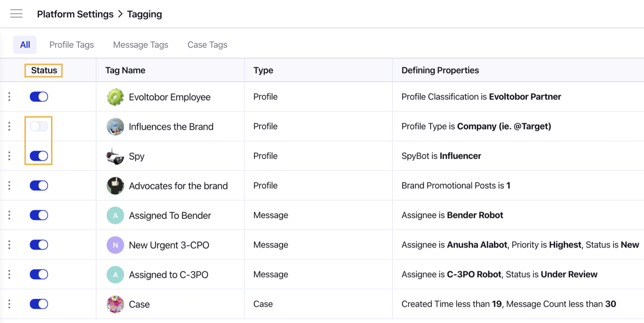Click the Assigned To Bender letter icon
Screen dimensions: 644x323
pos(115,215)
